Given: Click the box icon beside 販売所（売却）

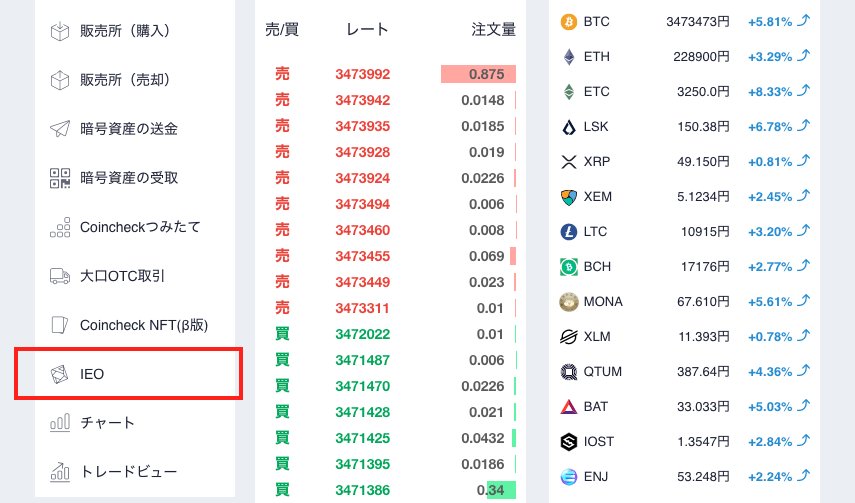Looking at the screenshot, I should coord(60,80).
